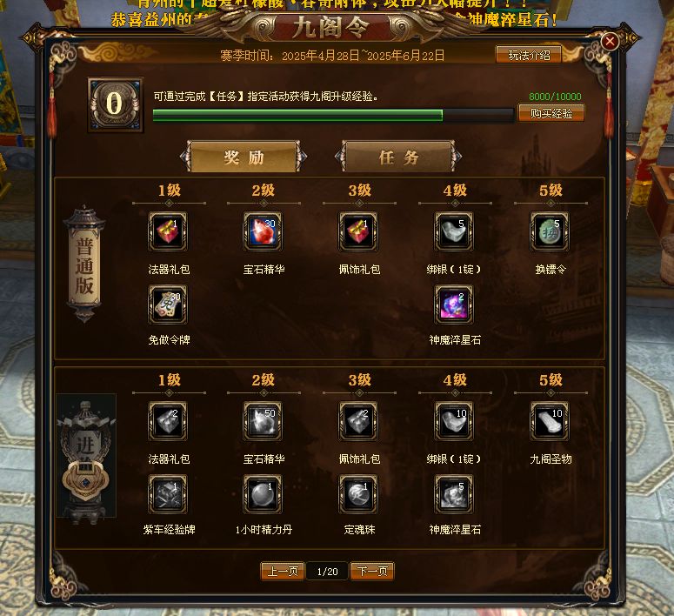Click the 免做令牌 reward icon

(x=168, y=305)
